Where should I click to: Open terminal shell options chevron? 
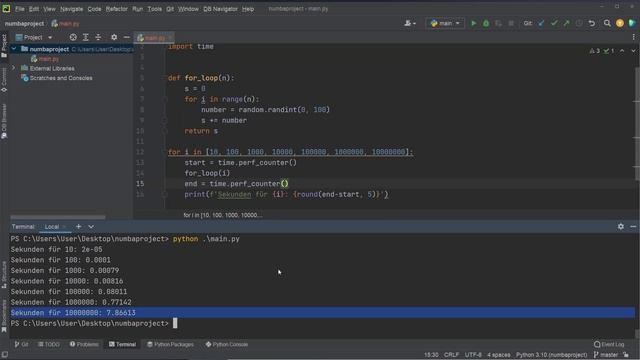tap(91, 227)
